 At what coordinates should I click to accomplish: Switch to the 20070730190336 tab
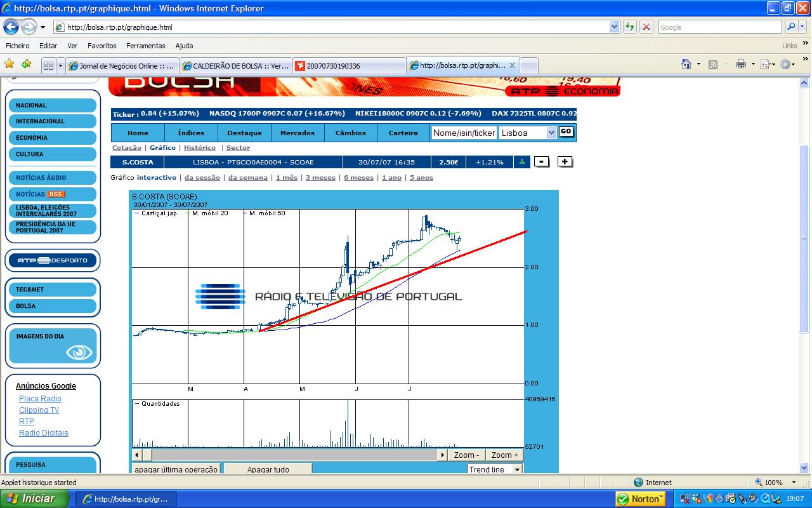tap(349, 65)
